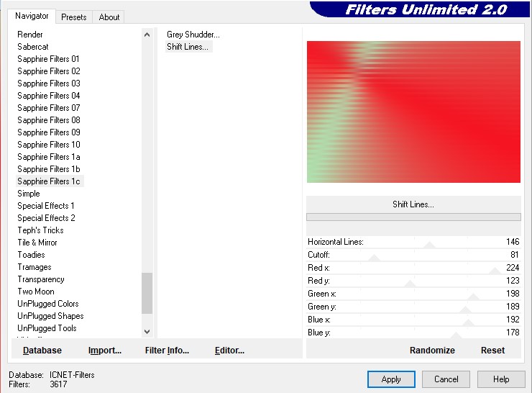Image resolution: width=532 pixels, height=393 pixels.
Task: Reset filter settings to default
Action: coord(492,351)
